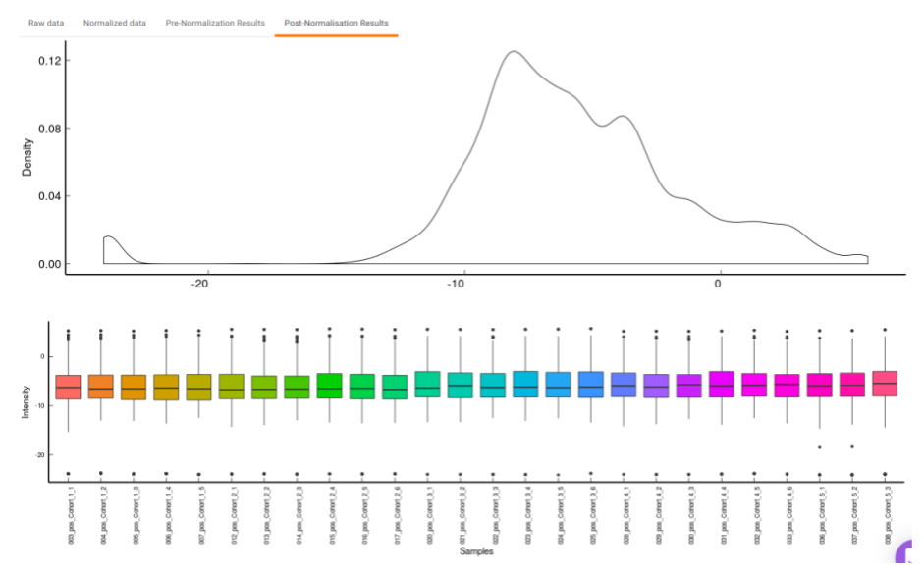Click sample label 025_pos_Cohort_3_6
Screen dimensions: 924x574
594,516
